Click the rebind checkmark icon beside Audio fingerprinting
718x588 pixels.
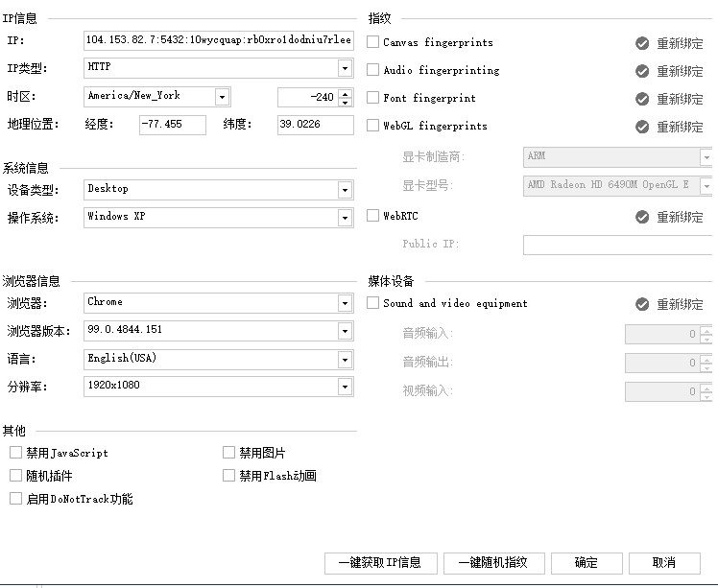(642, 71)
